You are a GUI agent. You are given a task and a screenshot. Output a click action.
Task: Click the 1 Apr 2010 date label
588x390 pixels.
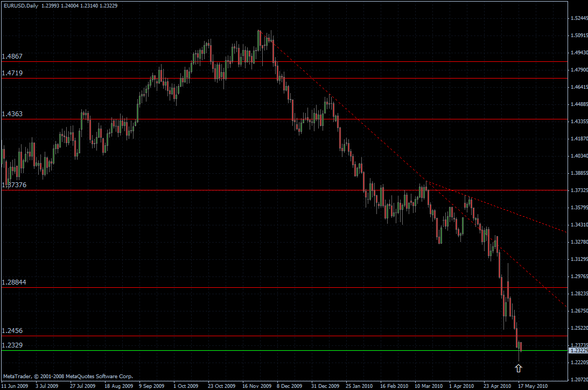coord(461,386)
